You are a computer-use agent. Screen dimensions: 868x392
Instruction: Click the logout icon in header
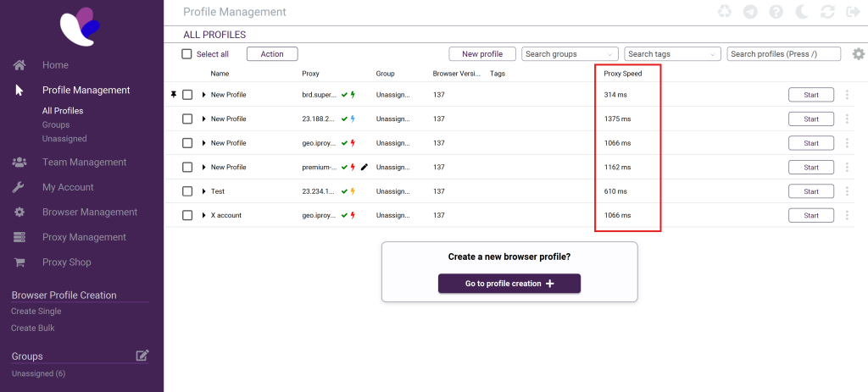[853, 12]
